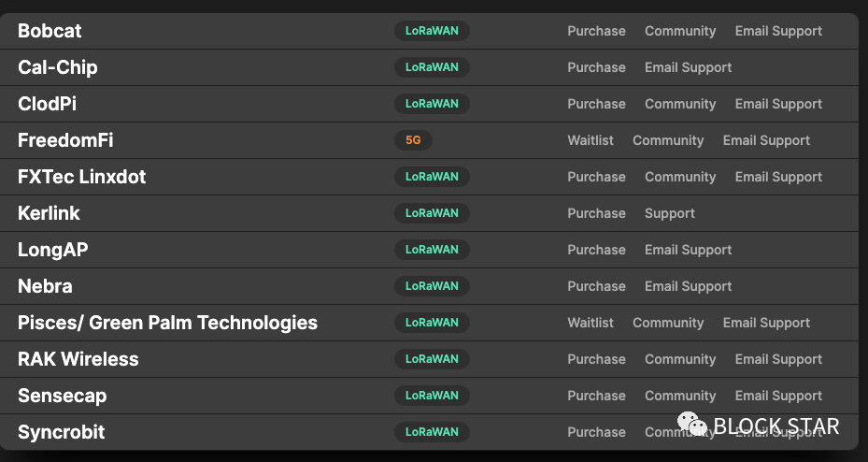The image size is (868, 462).
Task: Open LongAP Purchase link
Action: 596,250
